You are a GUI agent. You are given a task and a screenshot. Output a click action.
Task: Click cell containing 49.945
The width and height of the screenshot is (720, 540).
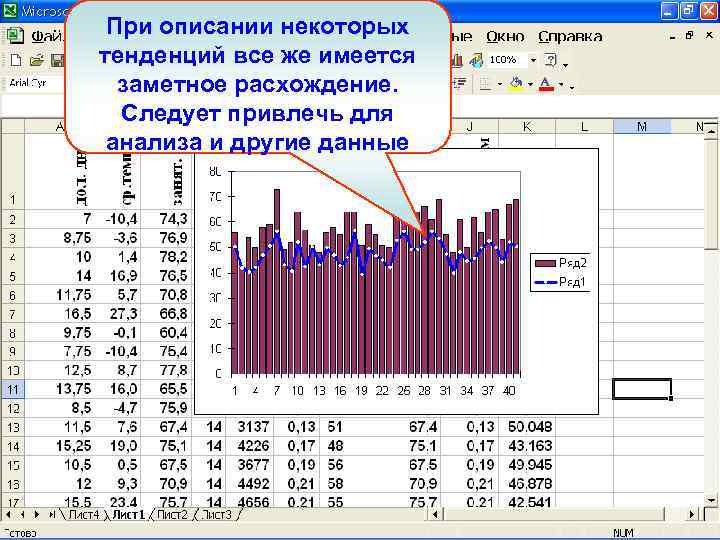(x=527, y=465)
